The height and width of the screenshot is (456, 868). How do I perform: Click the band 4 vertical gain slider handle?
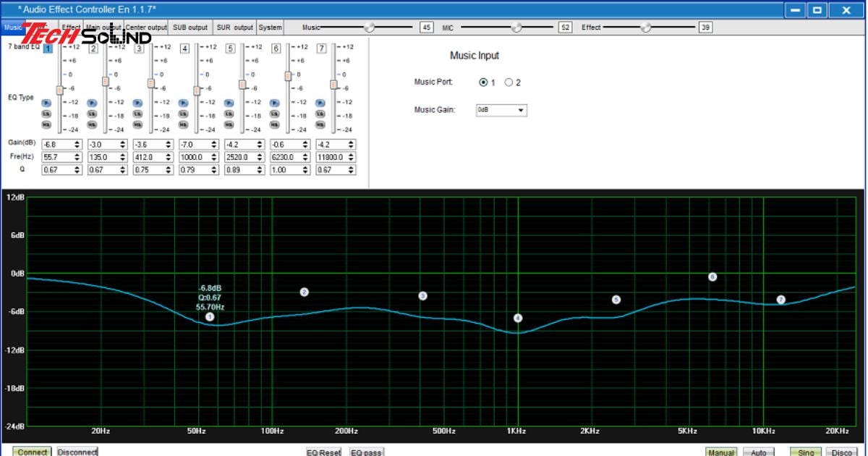pos(197,90)
